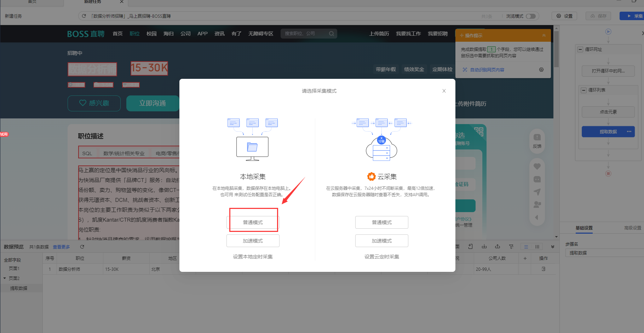The height and width of the screenshot is (333, 644).
Task: Close the 请选择采集模式 dialog
Action: (444, 91)
